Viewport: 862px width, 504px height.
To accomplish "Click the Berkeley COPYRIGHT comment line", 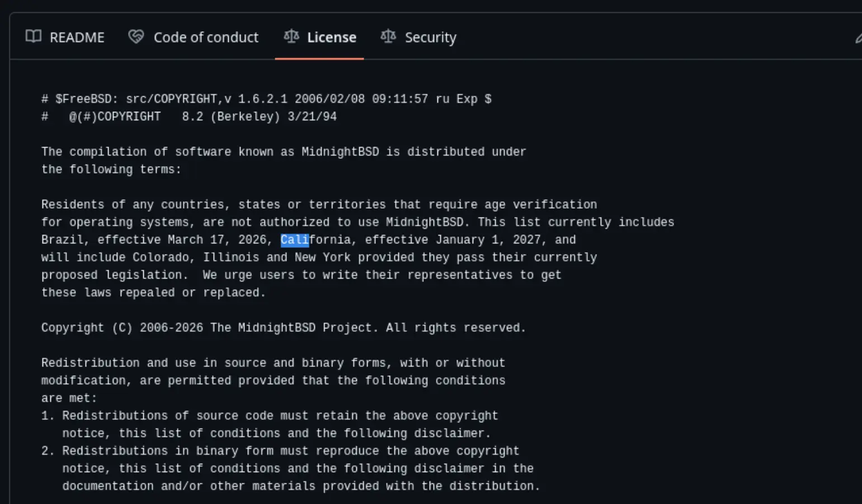I will click(x=190, y=116).
